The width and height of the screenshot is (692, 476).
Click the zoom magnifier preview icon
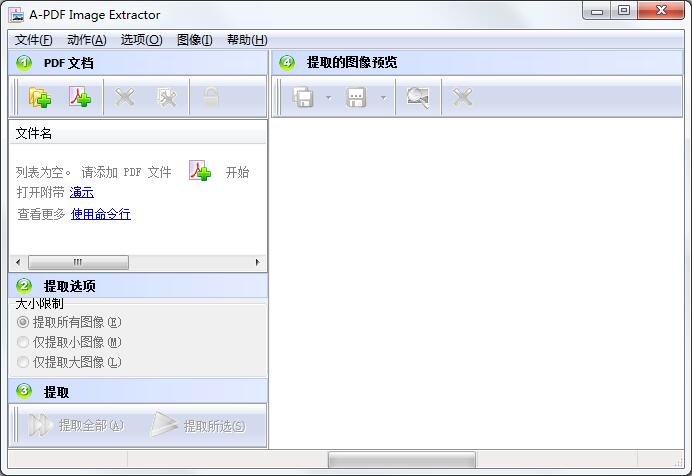pos(417,97)
